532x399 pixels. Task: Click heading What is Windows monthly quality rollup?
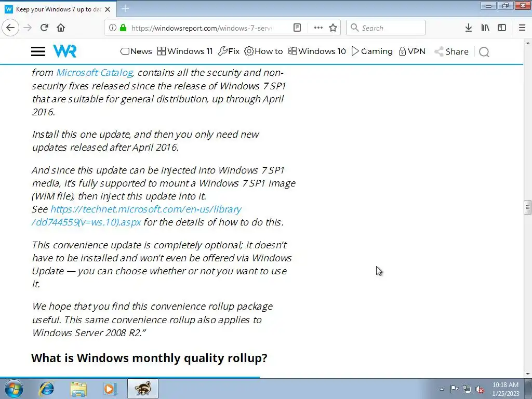click(149, 358)
